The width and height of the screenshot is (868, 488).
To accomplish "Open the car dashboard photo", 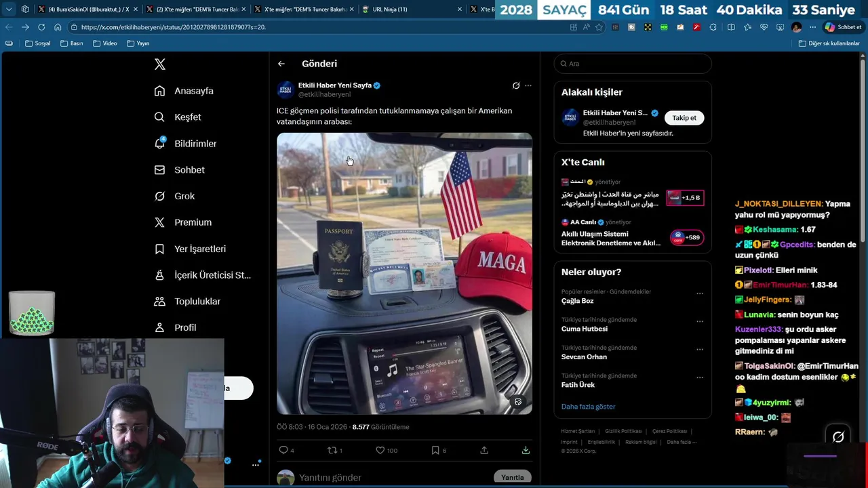I will tap(404, 273).
